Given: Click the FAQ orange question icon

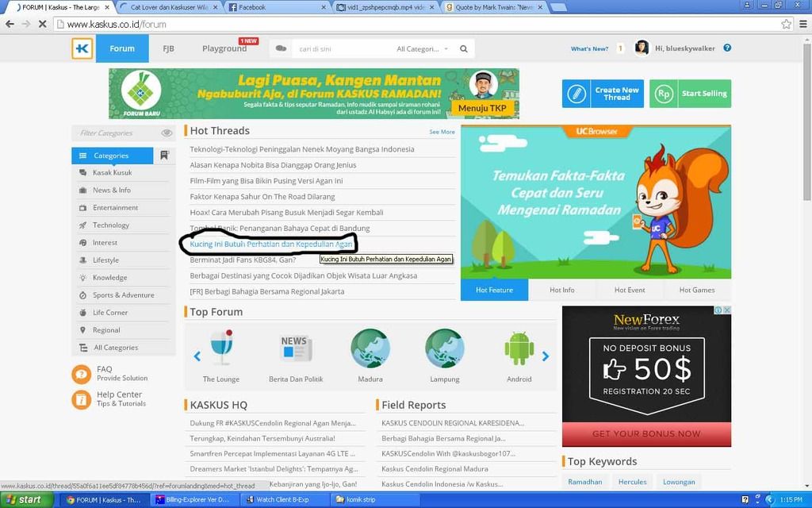Looking at the screenshot, I should click(82, 374).
